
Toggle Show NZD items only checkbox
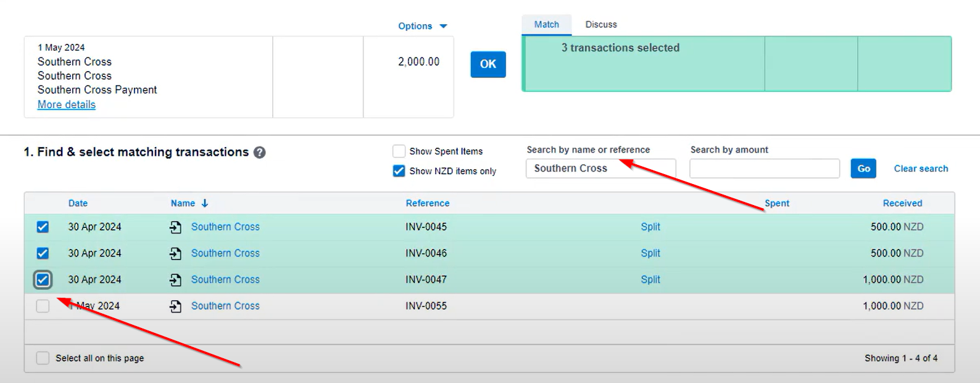click(399, 171)
